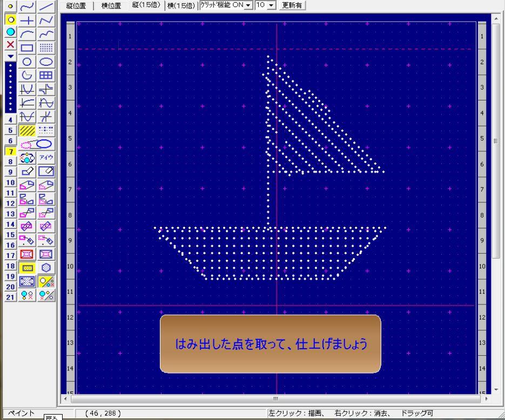Select the straight line drawing tool
Screen dimensions: 505x420
click(46, 6)
